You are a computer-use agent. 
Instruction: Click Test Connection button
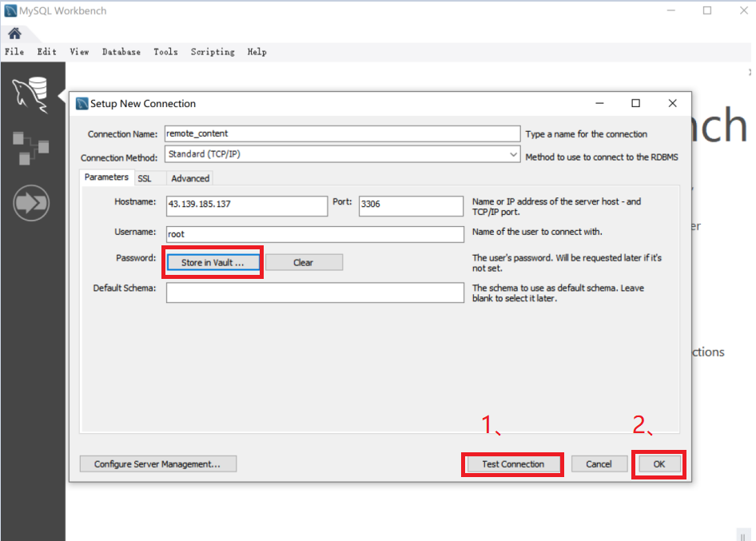pyautogui.click(x=513, y=463)
